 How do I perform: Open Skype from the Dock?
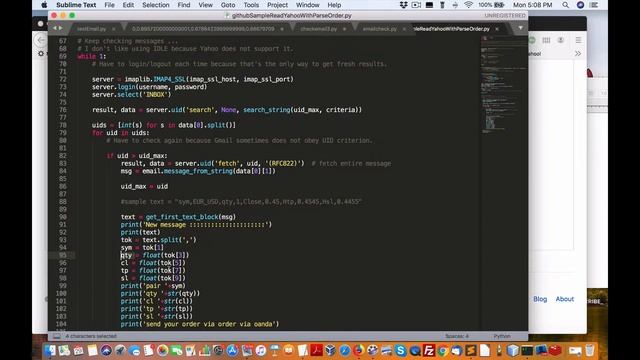(400, 350)
